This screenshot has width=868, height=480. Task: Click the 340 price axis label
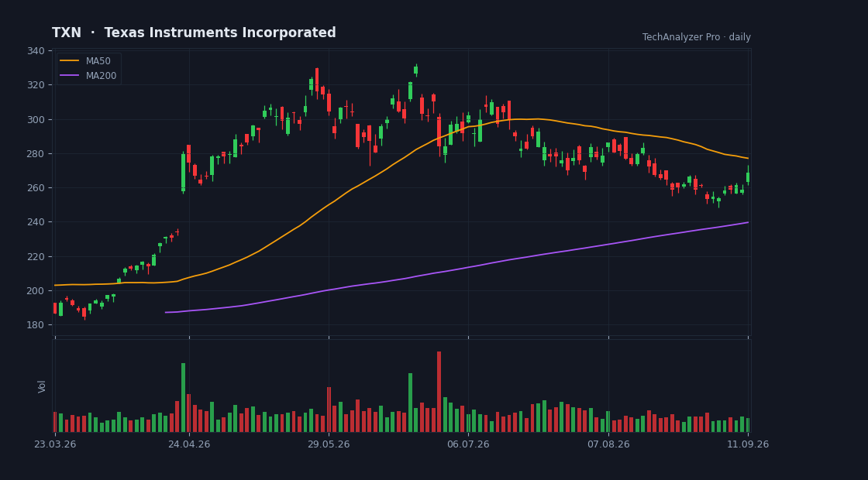(36, 51)
